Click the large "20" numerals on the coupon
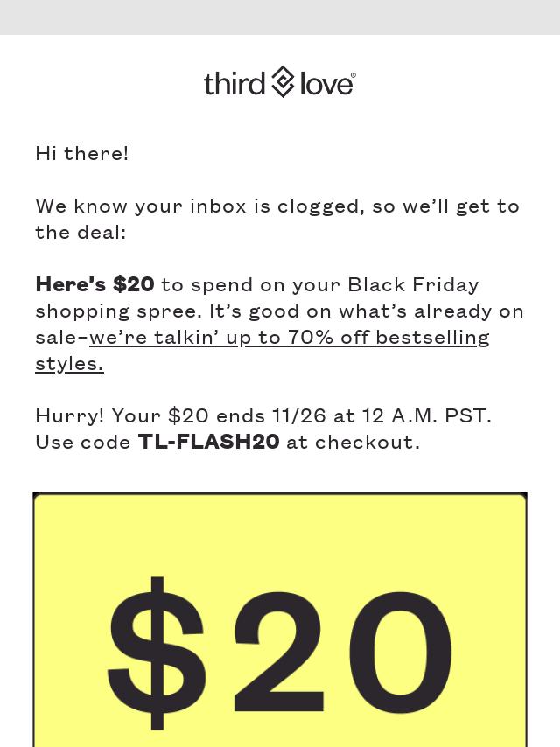The width and height of the screenshot is (560, 747). (x=342, y=653)
